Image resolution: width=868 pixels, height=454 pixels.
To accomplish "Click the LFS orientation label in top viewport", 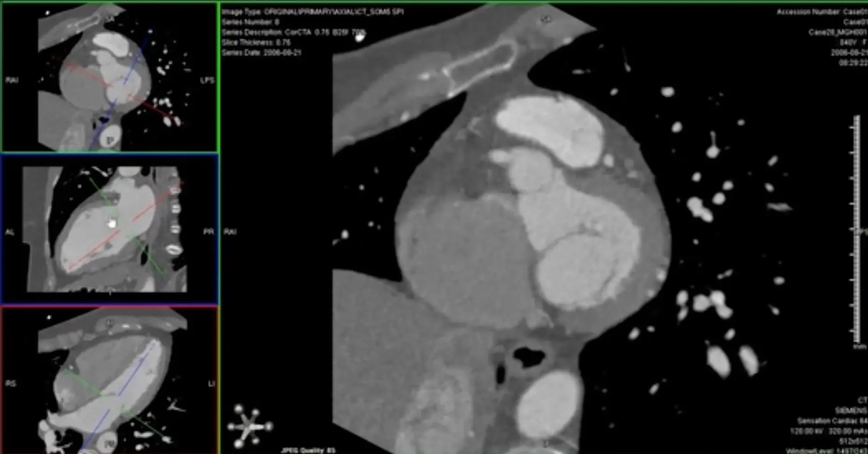I will pos(207,80).
